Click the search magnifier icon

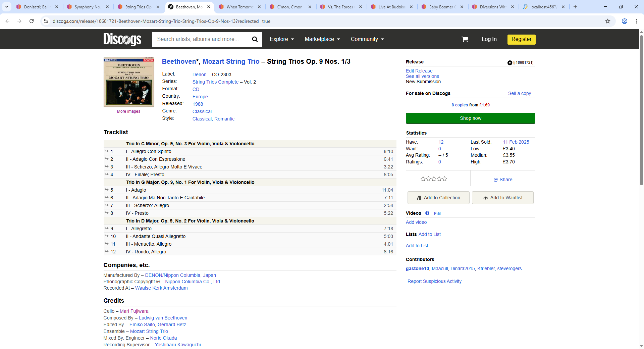255,39
